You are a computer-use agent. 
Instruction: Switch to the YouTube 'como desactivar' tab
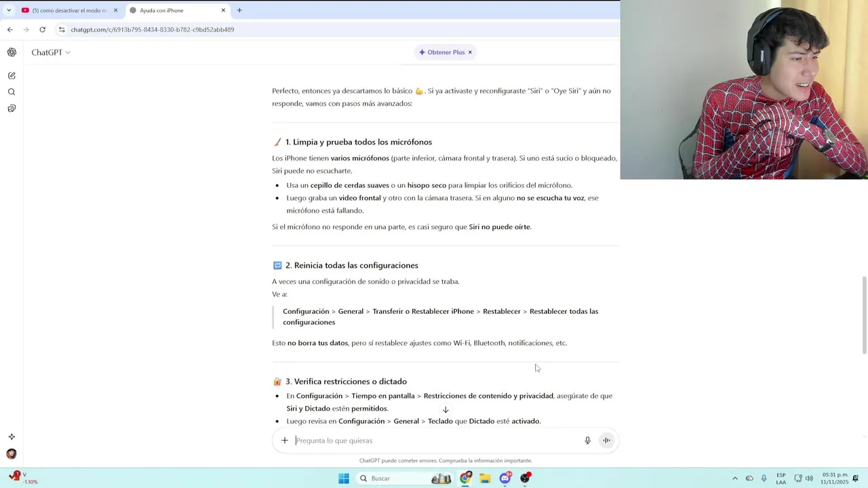70,10
